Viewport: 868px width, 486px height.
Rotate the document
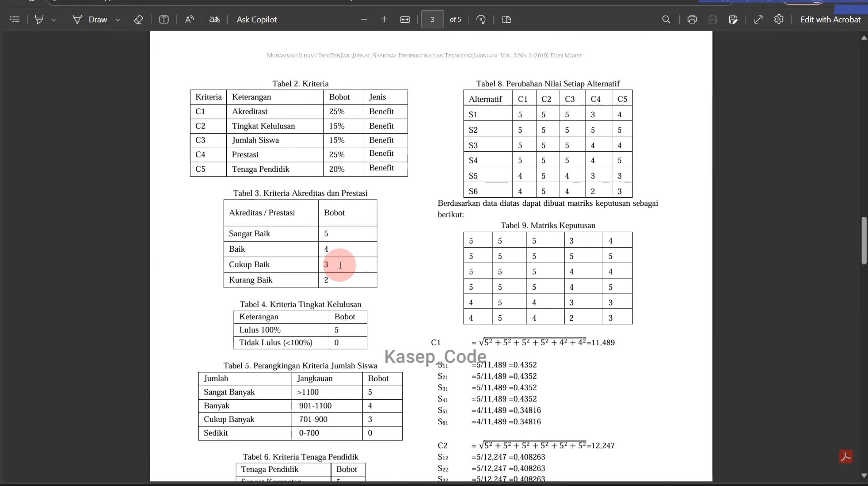tap(481, 19)
